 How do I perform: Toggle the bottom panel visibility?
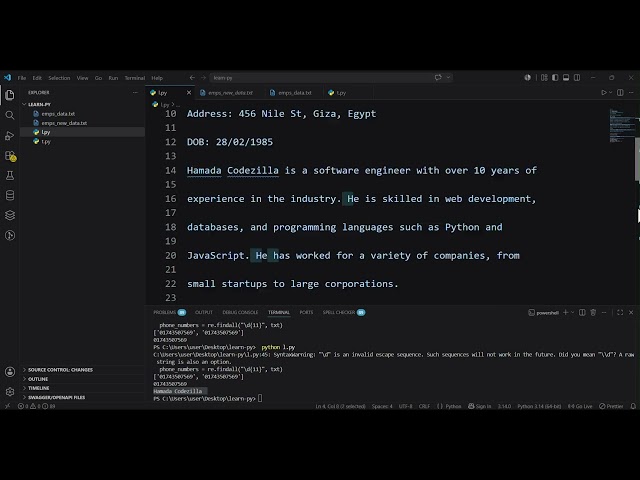[566, 78]
